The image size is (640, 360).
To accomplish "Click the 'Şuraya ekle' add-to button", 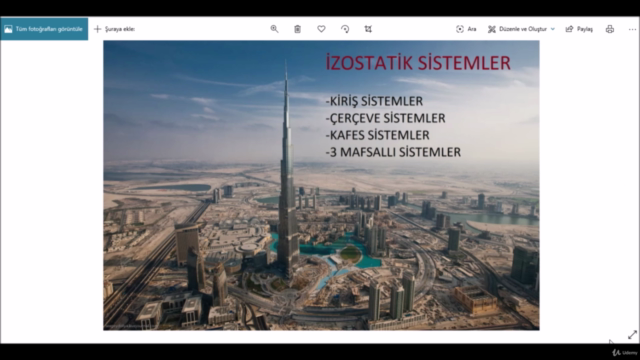I will 115,29.
